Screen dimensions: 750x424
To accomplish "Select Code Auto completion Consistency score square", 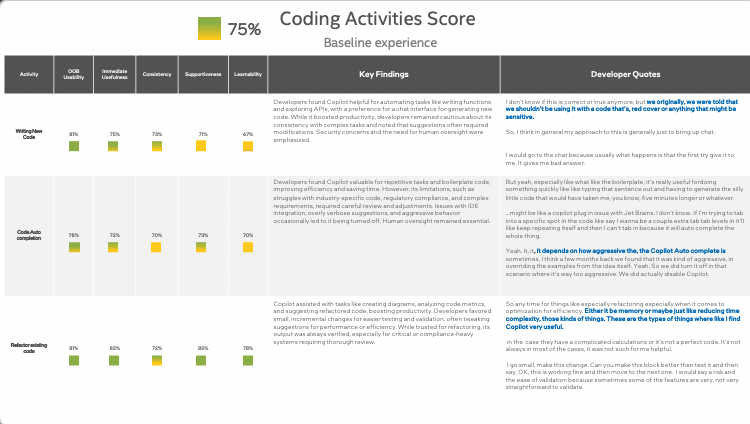I will (157, 247).
